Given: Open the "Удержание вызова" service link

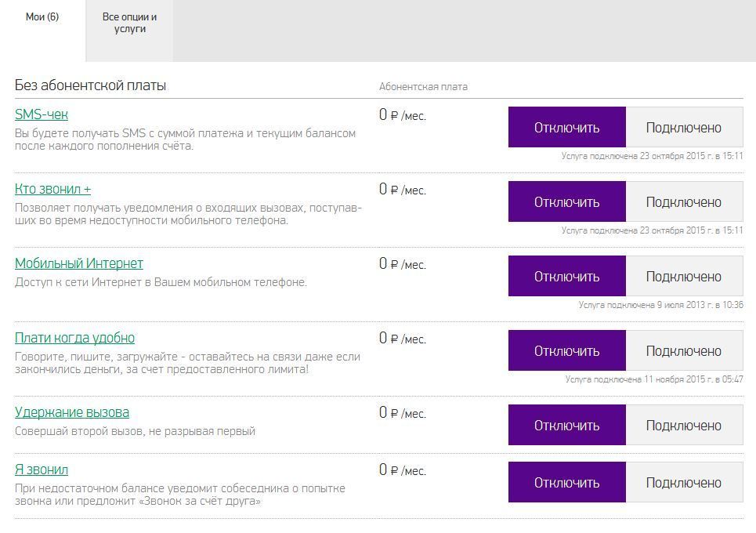Looking at the screenshot, I should click(72, 412).
